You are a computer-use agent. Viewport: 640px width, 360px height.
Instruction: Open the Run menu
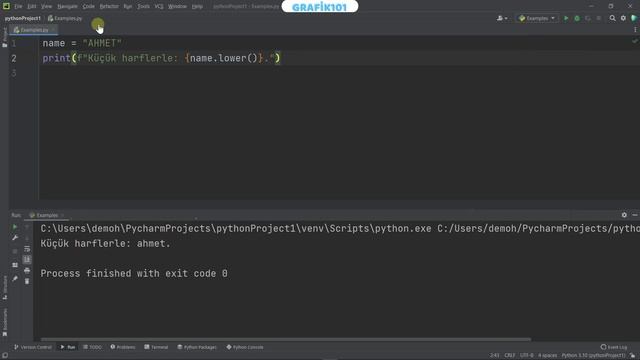[128, 7]
